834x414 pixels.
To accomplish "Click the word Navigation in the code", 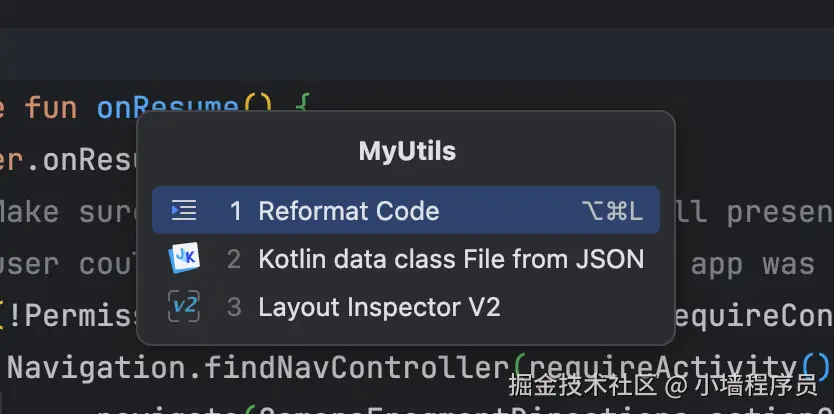I will 94,367.
